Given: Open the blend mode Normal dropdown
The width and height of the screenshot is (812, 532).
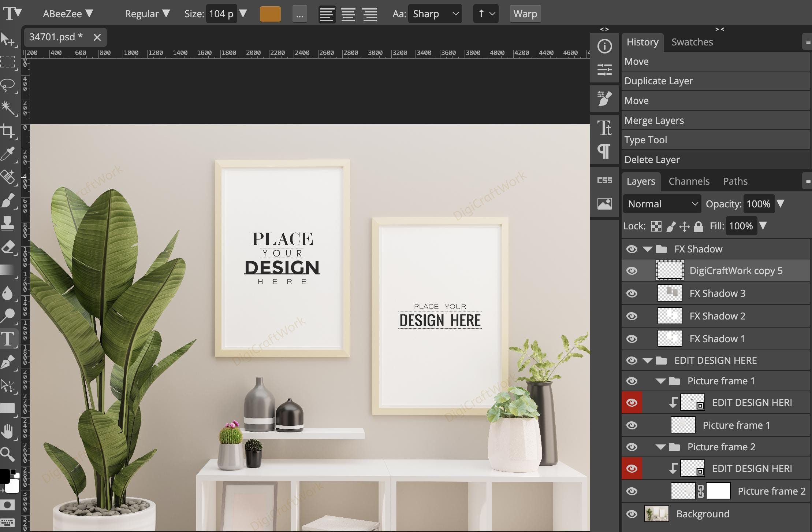Looking at the screenshot, I should click(x=662, y=204).
